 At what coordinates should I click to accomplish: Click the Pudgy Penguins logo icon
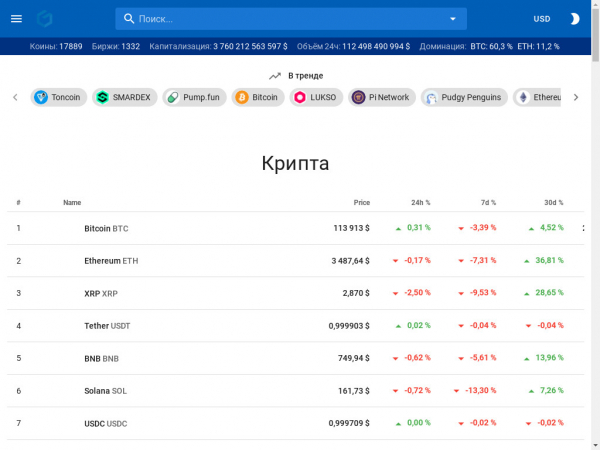click(431, 97)
